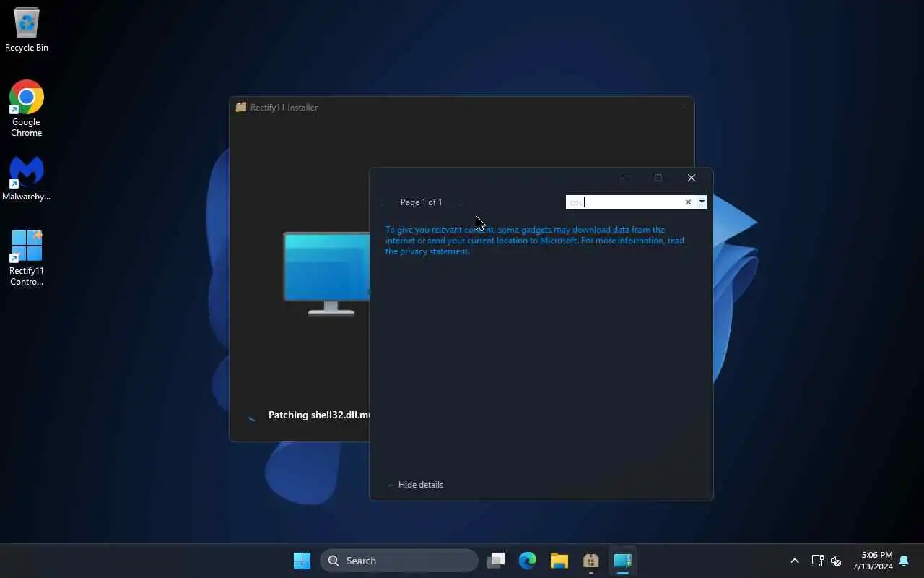The width and height of the screenshot is (924, 578).
Task: Click the taskbar Search box
Action: click(399, 561)
